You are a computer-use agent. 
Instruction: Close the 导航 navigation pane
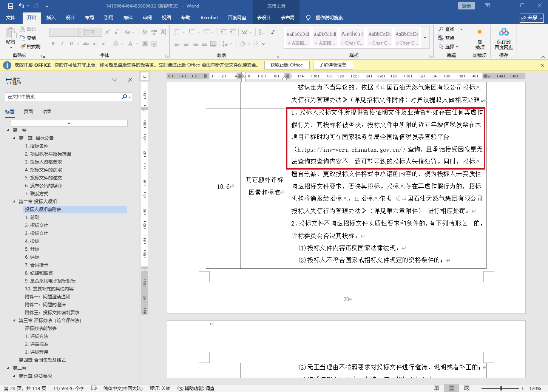click(130, 80)
